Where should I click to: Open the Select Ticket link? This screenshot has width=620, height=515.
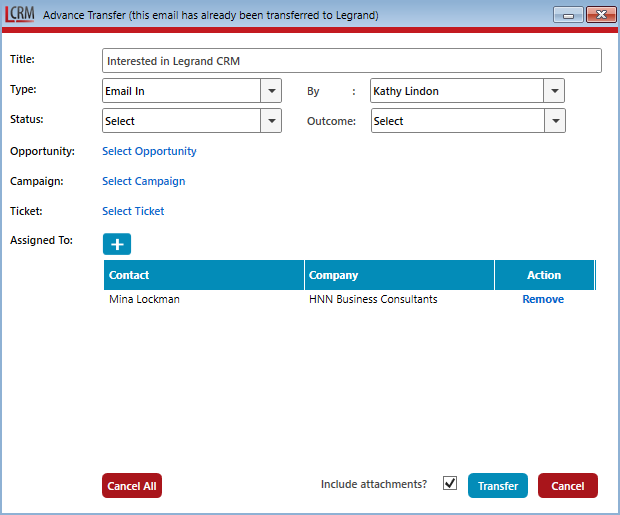point(133,212)
